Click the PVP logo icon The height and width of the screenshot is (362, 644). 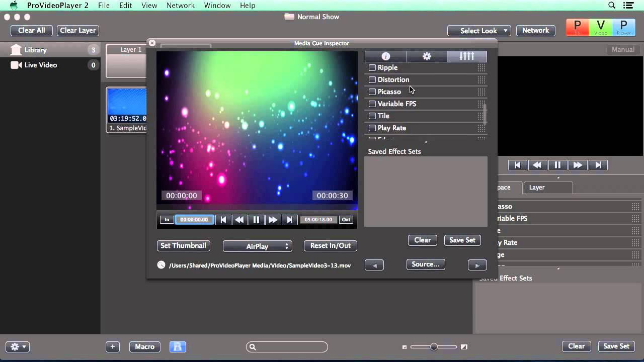(601, 27)
